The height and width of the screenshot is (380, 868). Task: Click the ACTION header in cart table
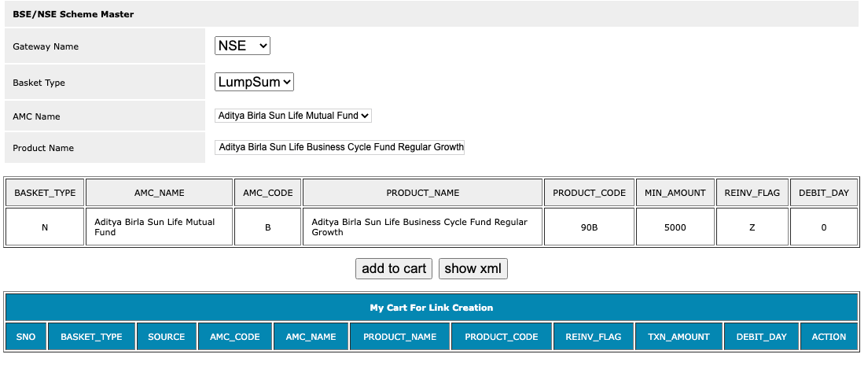tap(829, 337)
